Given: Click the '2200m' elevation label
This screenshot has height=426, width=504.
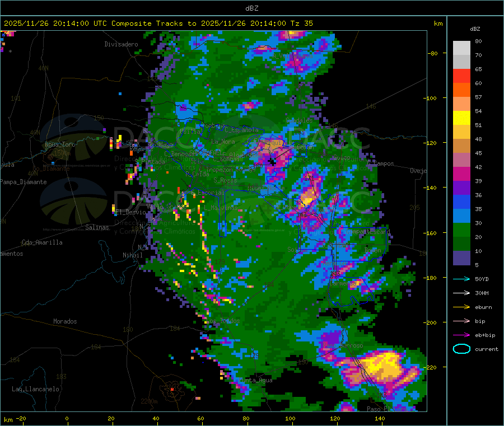Looking at the screenshot, I should (149, 401).
